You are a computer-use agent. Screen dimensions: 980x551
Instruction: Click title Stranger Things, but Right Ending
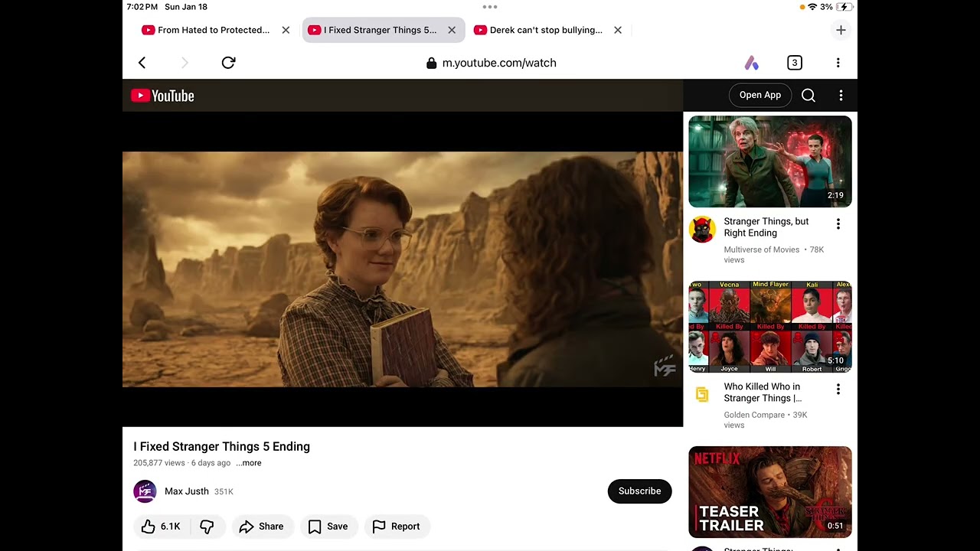click(766, 227)
